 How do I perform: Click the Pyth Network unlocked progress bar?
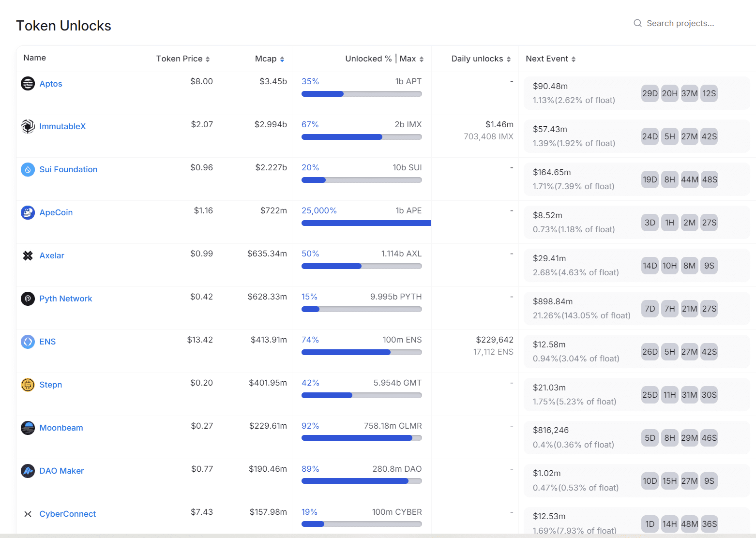[362, 309]
